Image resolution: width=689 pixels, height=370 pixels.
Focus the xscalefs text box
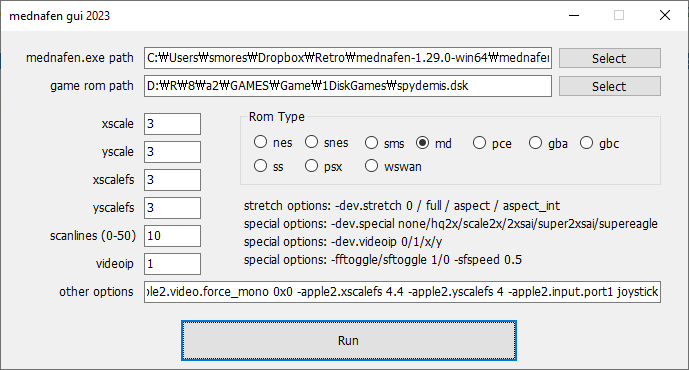click(x=172, y=180)
